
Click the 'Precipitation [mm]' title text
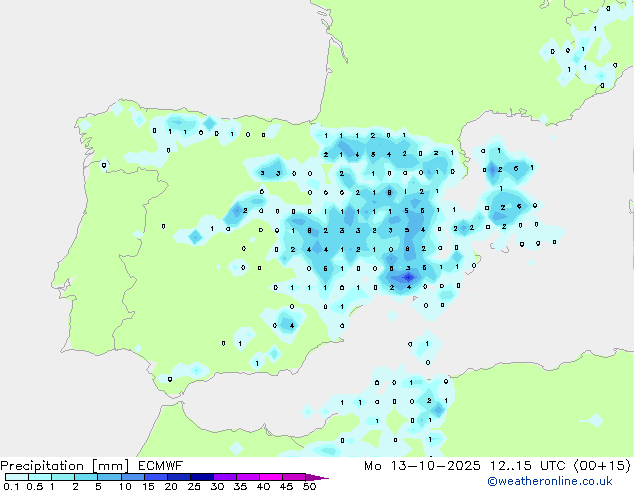pyautogui.click(x=64, y=466)
